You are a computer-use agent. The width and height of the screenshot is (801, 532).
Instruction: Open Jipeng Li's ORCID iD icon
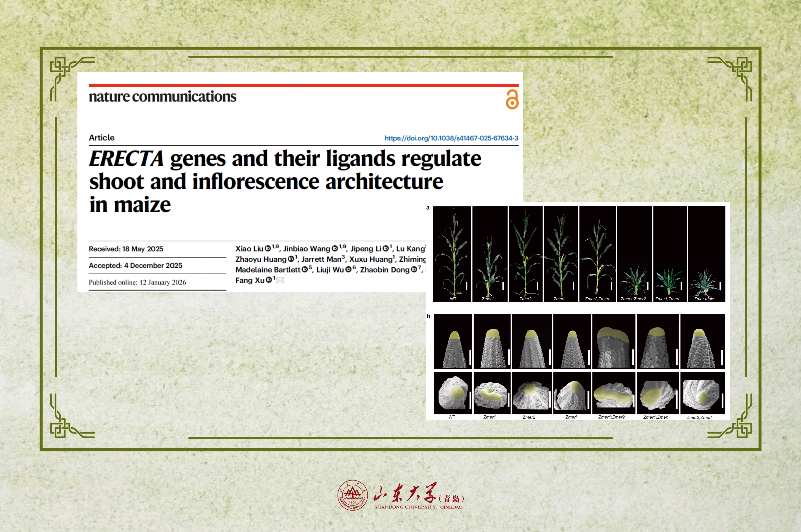point(385,248)
